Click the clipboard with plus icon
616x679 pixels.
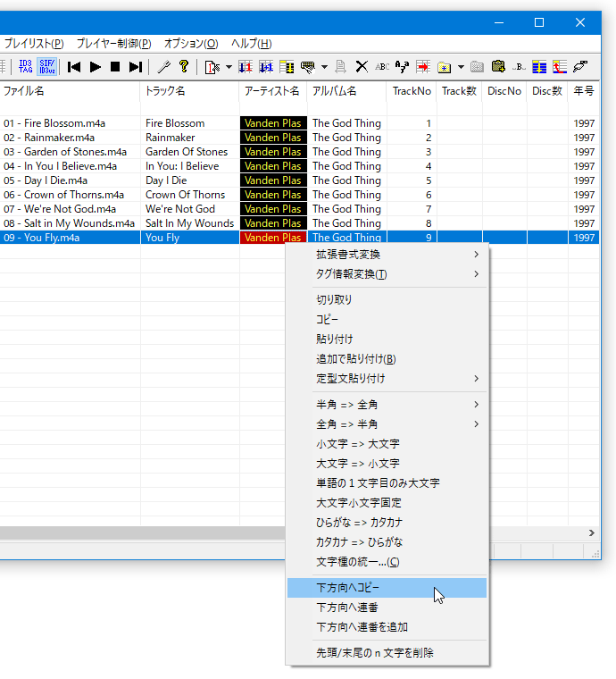[498, 67]
